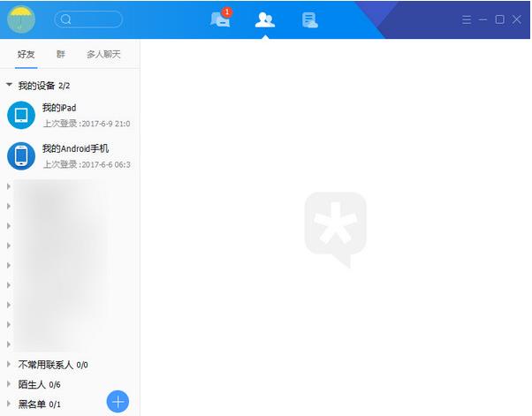Expand the 陌生人 group
Image resolution: width=532 pixels, height=416 pixels.
click(x=9, y=384)
